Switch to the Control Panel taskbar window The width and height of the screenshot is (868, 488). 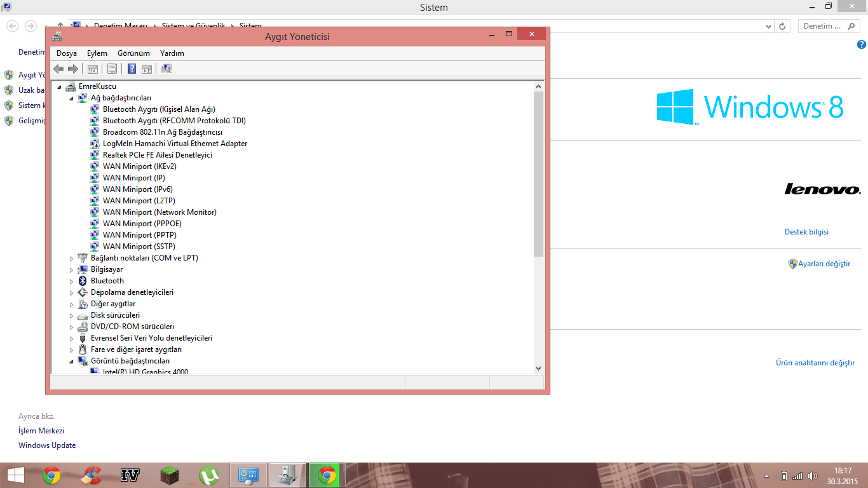(248, 475)
